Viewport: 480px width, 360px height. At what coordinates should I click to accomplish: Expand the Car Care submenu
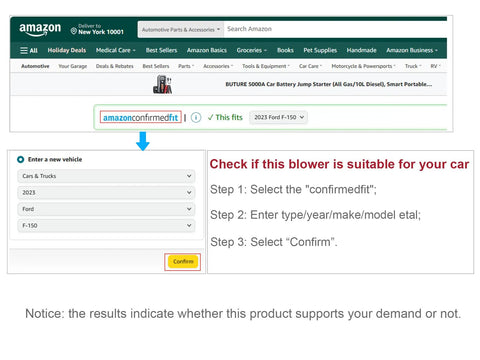pyautogui.click(x=310, y=66)
